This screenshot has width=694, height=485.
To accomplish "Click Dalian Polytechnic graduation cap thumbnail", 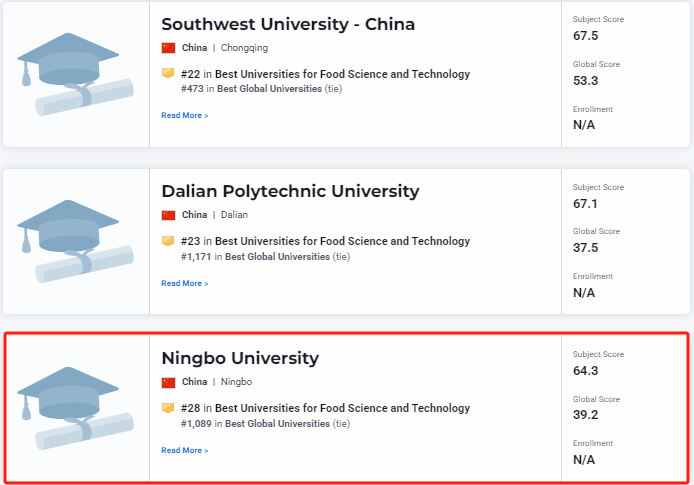I will pyautogui.click(x=76, y=241).
